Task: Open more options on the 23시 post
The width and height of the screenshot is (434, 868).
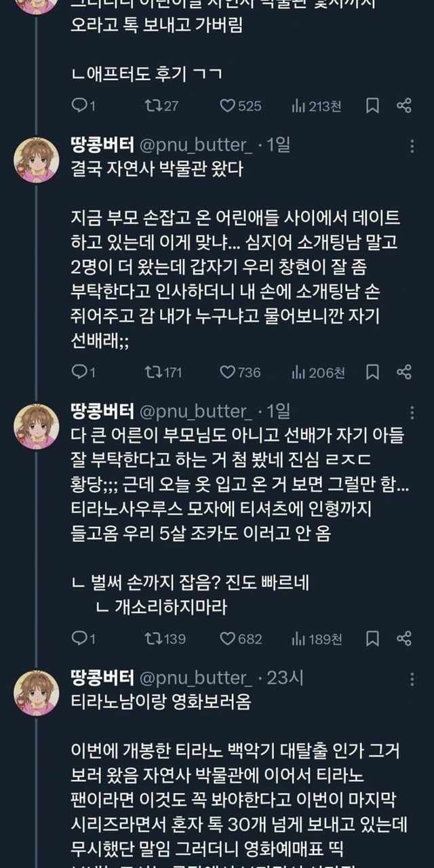Action: [x=413, y=678]
